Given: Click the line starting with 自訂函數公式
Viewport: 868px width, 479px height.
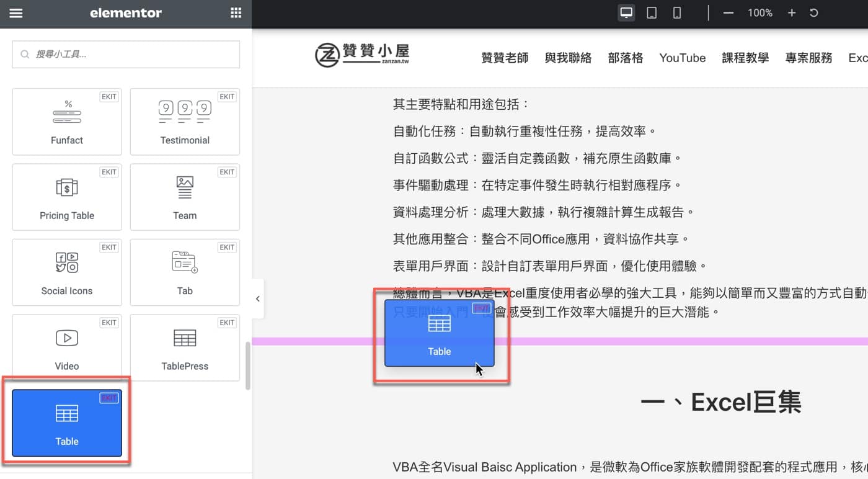Looking at the screenshot, I should click(537, 158).
